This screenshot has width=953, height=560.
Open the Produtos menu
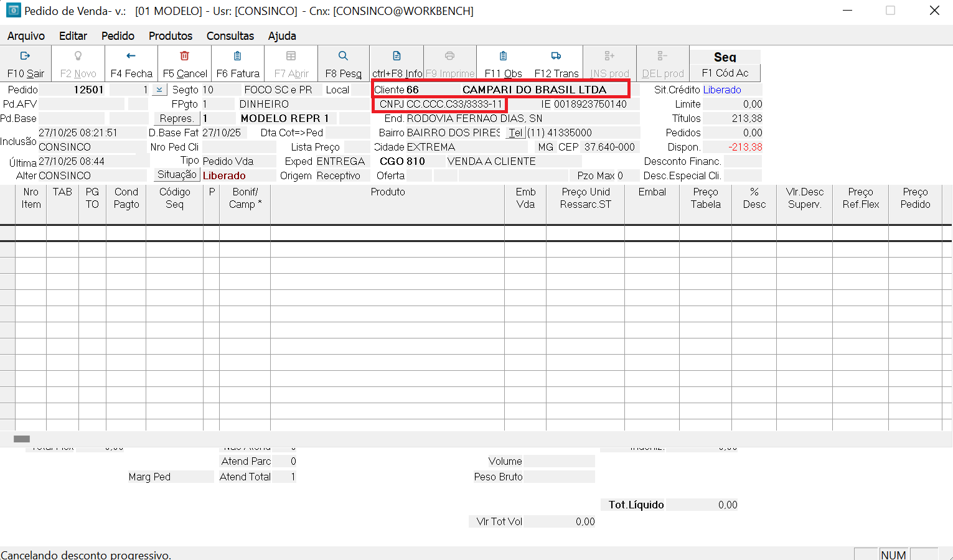pyautogui.click(x=171, y=36)
